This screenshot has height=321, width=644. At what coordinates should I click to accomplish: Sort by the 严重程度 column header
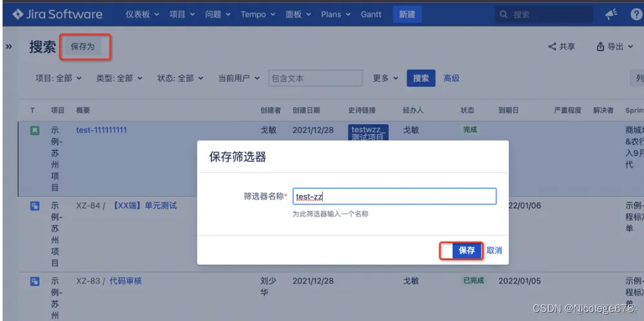tap(568, 110)
